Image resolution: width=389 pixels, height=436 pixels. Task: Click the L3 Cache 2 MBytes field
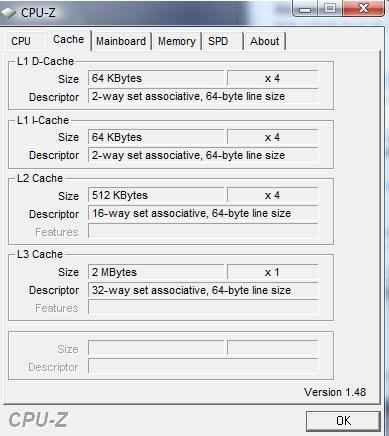tap(156, 272)
